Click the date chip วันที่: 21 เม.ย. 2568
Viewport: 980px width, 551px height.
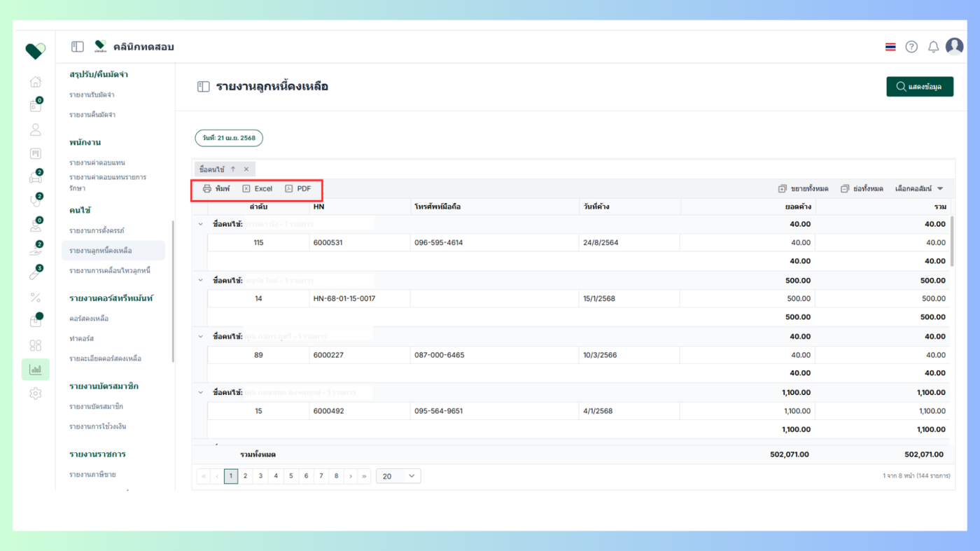pos(229,138)
